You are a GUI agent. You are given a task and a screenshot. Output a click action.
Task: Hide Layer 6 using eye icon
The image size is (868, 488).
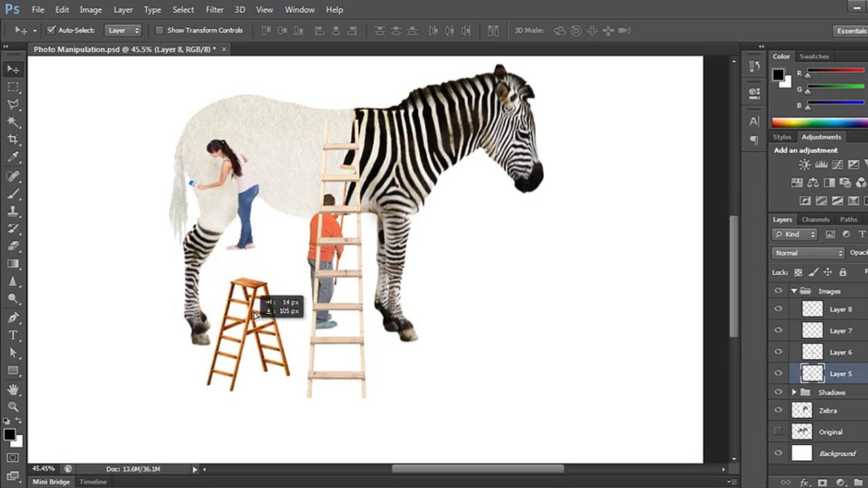click(778, 352)
